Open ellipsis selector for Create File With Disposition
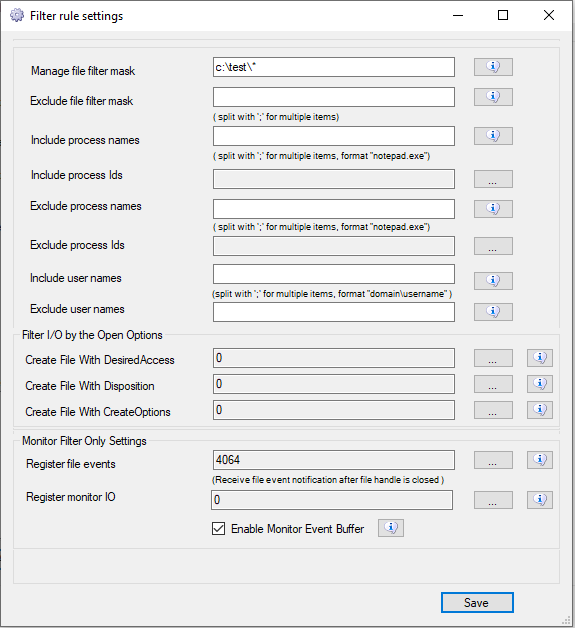The width and height of the screenshot is (575, 628). 493,384
